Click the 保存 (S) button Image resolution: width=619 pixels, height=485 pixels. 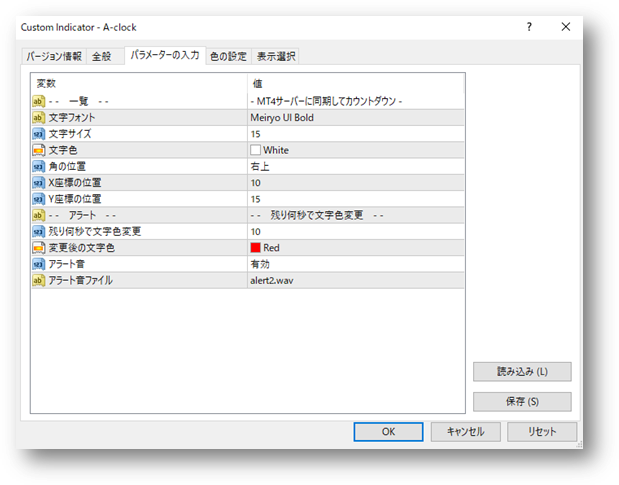(522, 402)
